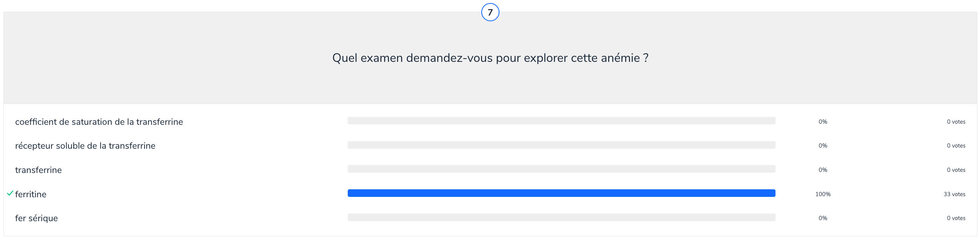Click the circled question number 7
Screen dimensions: 980x239
pyautogui.click(x=490, y=12)
